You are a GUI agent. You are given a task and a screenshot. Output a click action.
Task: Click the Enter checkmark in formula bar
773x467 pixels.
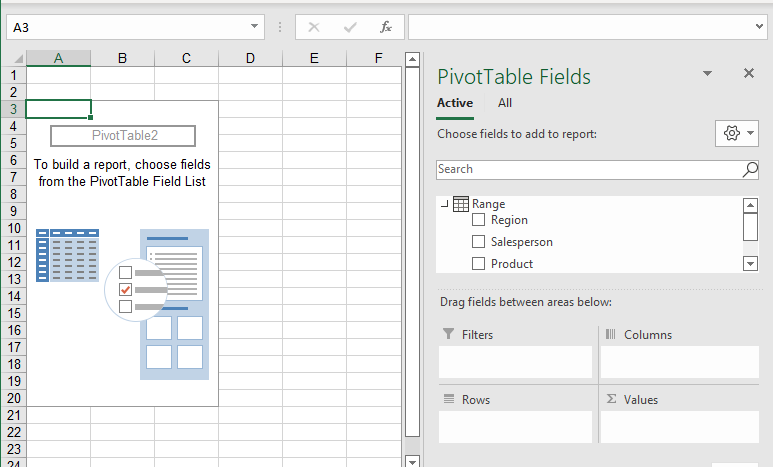349,27
